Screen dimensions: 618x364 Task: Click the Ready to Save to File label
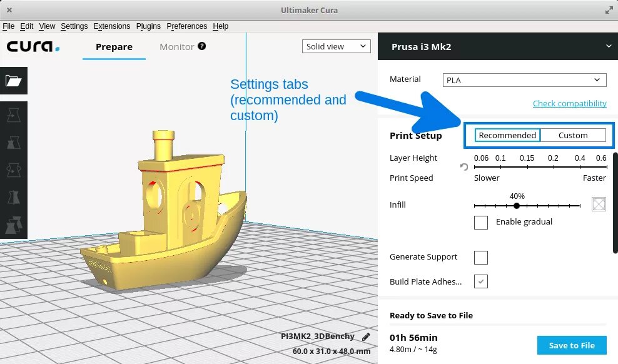point(431,315)
